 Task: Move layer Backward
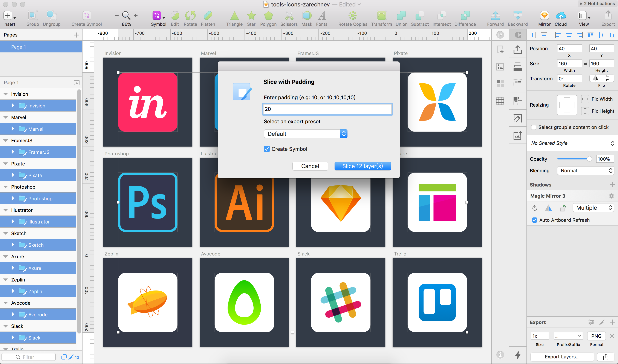coord(517,16)
